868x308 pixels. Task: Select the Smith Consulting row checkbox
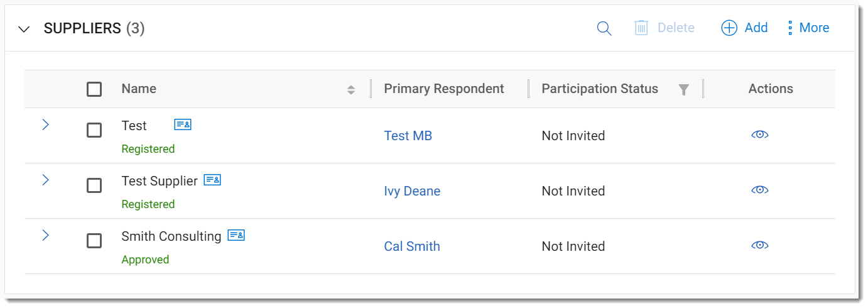click(94, 241)
